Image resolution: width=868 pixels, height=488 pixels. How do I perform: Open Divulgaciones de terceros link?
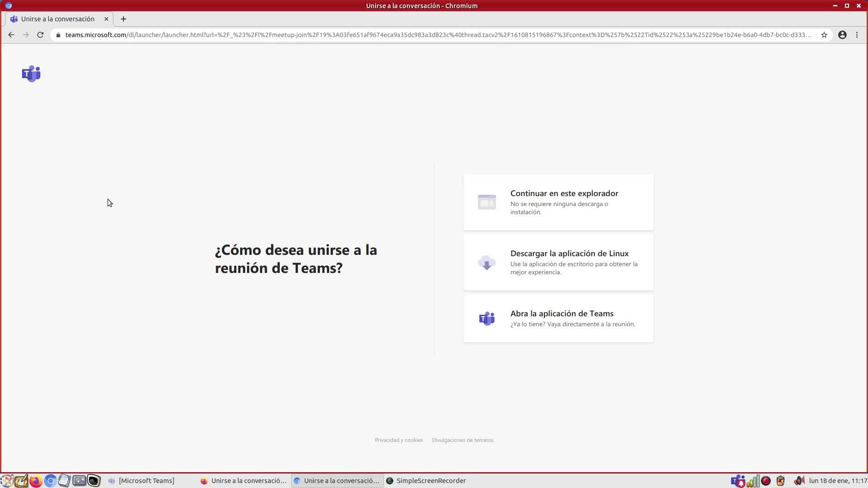(462, 440)
